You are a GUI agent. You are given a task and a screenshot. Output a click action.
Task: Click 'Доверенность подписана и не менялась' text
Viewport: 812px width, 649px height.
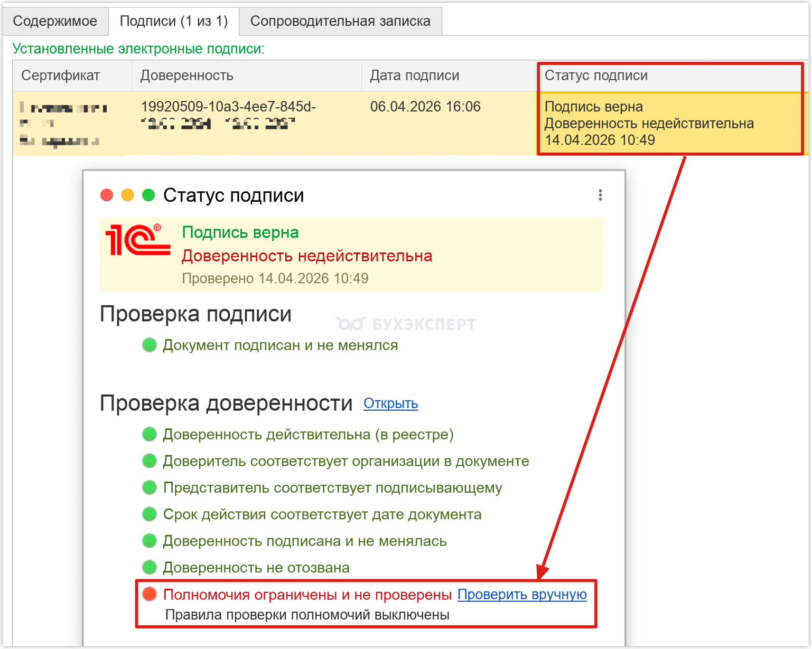point(305,541)
